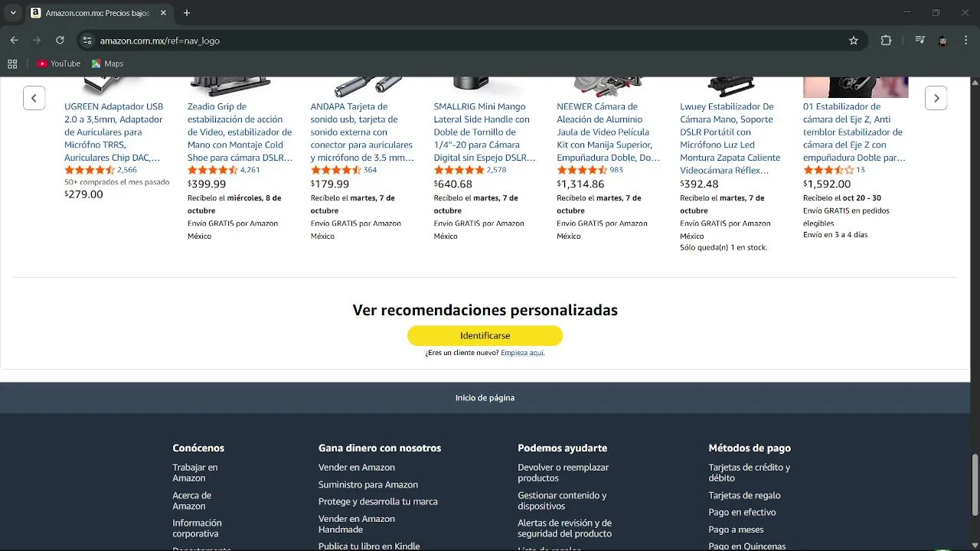Image resolution: width=980 pixels, height=551 pixels.
Task: Show next products in carousel
Action: [936, 98]
